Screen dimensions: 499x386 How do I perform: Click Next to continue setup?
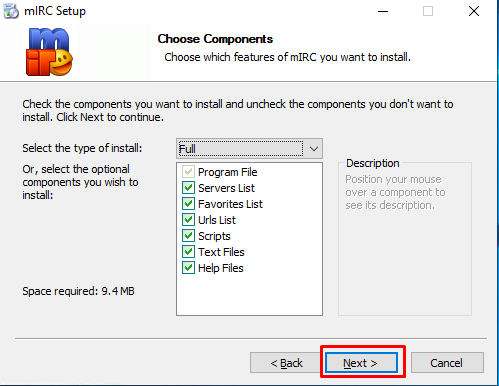coord(361,363)
